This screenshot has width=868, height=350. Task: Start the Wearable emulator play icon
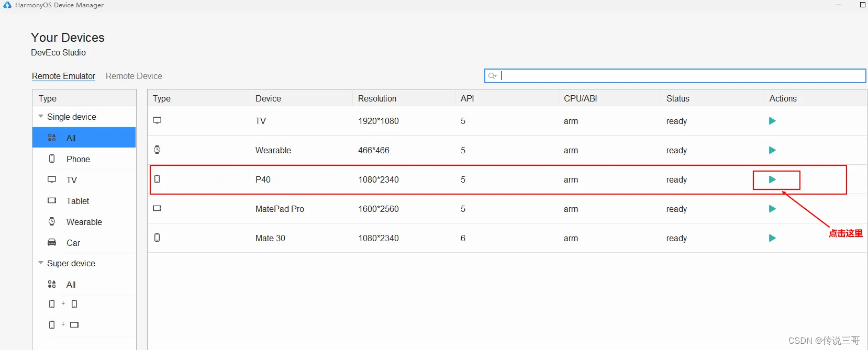click(772, 150)
